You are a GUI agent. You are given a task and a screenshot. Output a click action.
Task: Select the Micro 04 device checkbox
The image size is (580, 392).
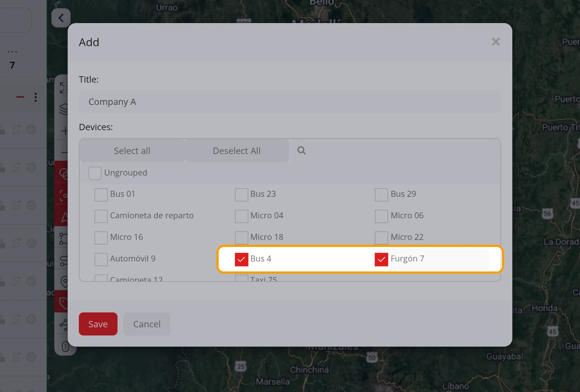[x=242, y=216]
